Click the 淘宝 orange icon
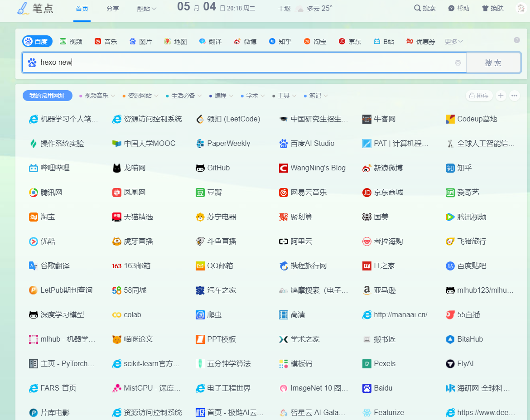The image size is (530, 420). (x=33, y=217)
